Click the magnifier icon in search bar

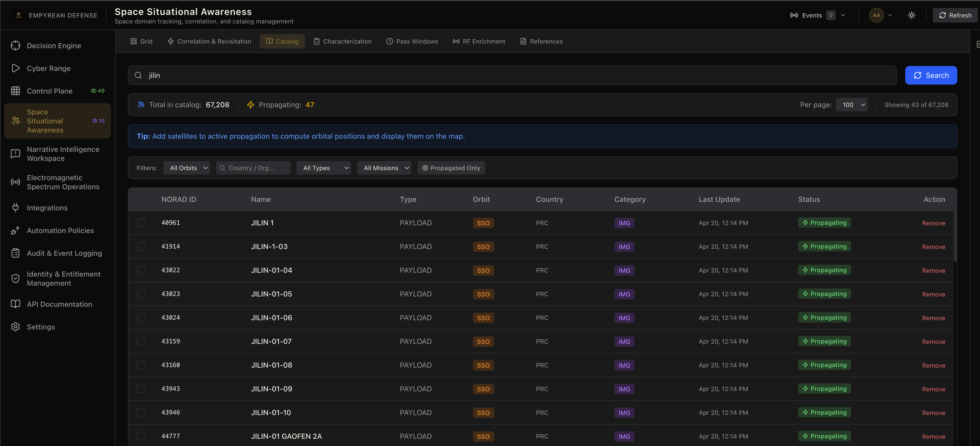point(138,75)
